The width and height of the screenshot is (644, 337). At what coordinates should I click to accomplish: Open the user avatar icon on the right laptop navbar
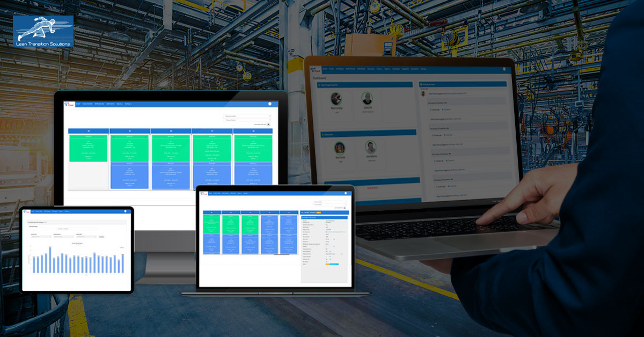503,68
